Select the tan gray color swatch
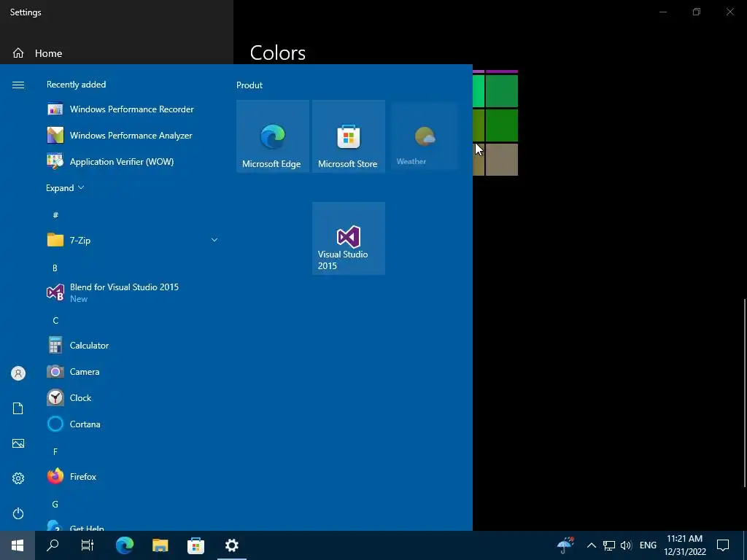This screenshot has width=747, height=560. pyautogui.click(x=502, y=160)
